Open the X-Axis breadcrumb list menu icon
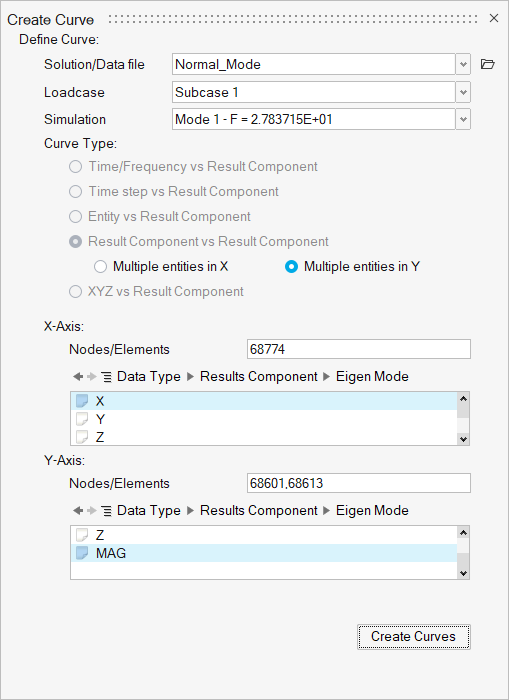Screen dimensions: 509x700 107,377
